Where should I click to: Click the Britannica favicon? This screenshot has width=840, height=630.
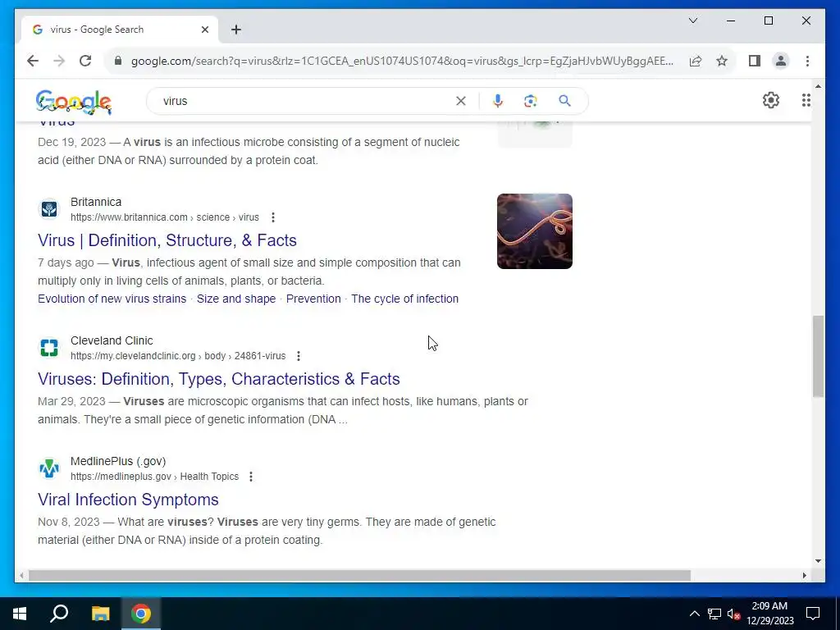coord(49,209)
